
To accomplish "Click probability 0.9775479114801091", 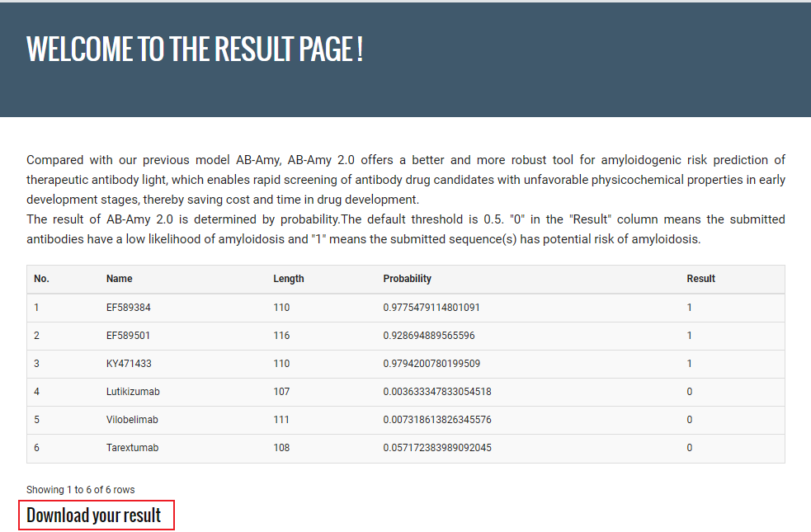I will 431,308.
